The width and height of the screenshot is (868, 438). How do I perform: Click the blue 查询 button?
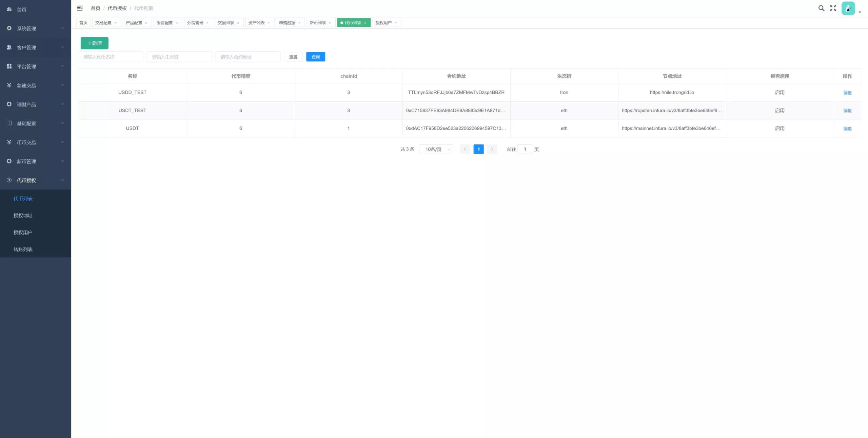click(315, 57)
